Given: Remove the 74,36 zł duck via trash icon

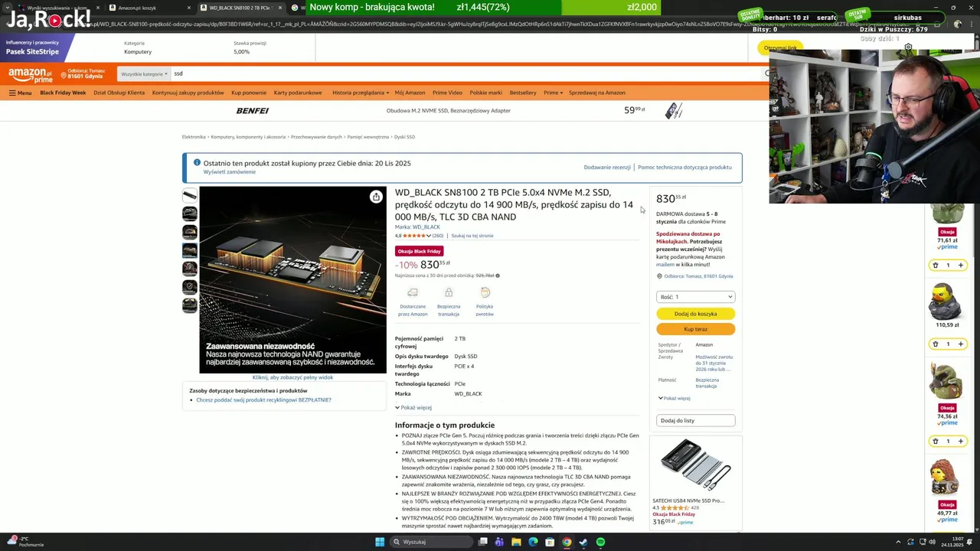Looking at the screenshot, I should coord(935,441).
